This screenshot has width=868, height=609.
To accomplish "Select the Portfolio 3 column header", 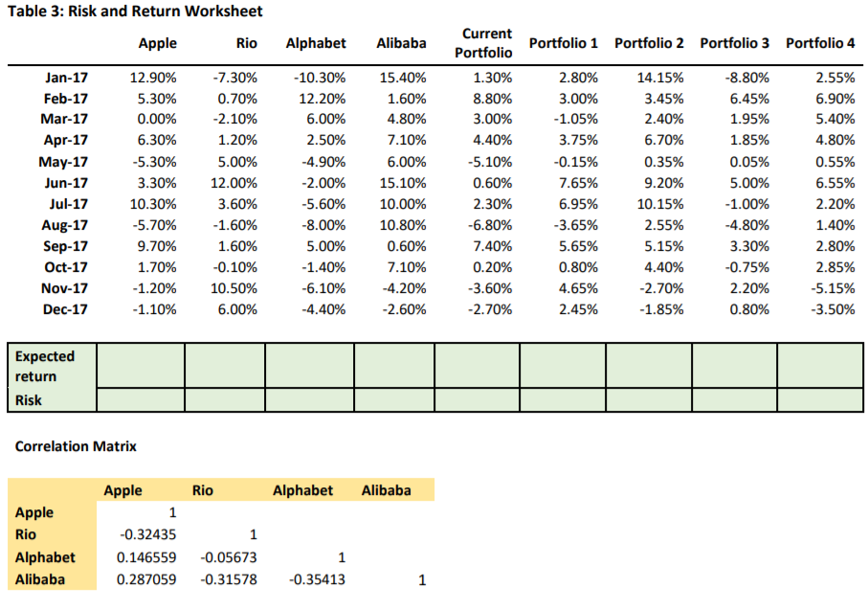I will click(x=734, y=44).
